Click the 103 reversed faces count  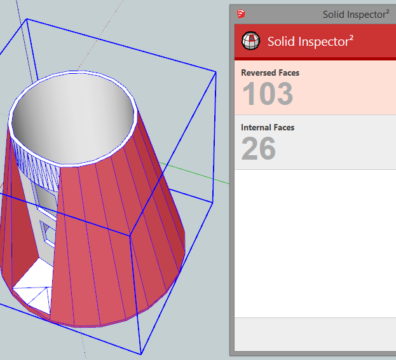[268, 94]
